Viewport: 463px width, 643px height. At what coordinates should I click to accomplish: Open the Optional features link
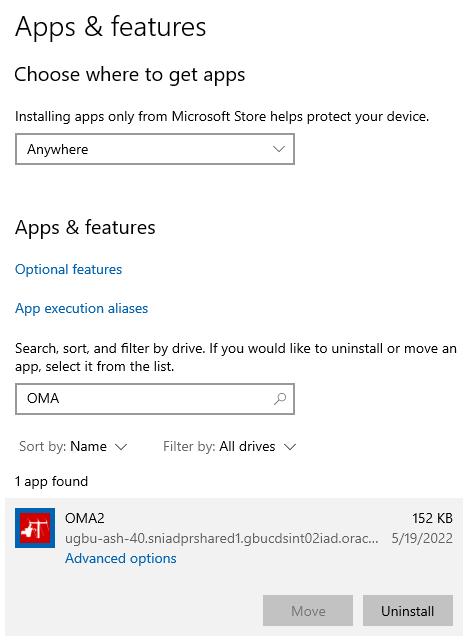click(68, 269)
